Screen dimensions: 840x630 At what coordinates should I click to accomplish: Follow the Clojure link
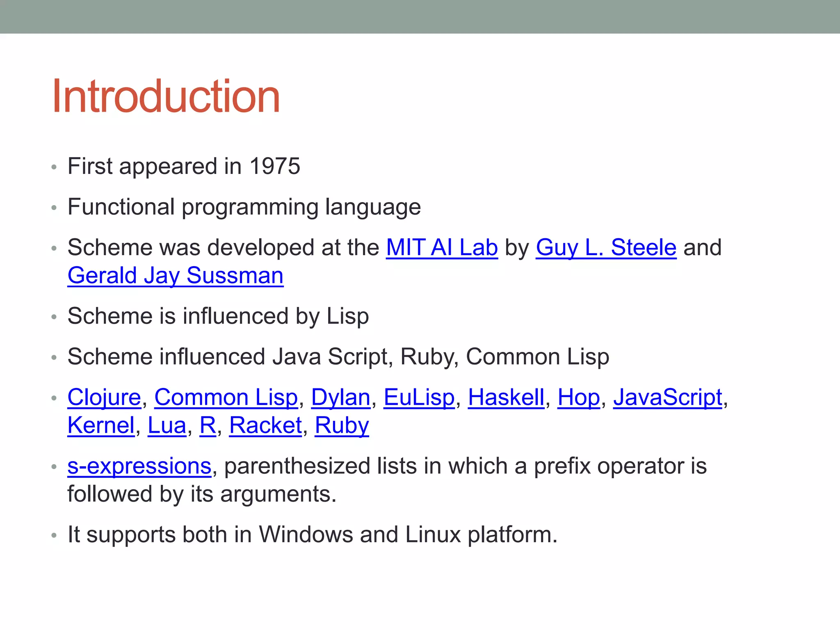(x=104, y=398)
